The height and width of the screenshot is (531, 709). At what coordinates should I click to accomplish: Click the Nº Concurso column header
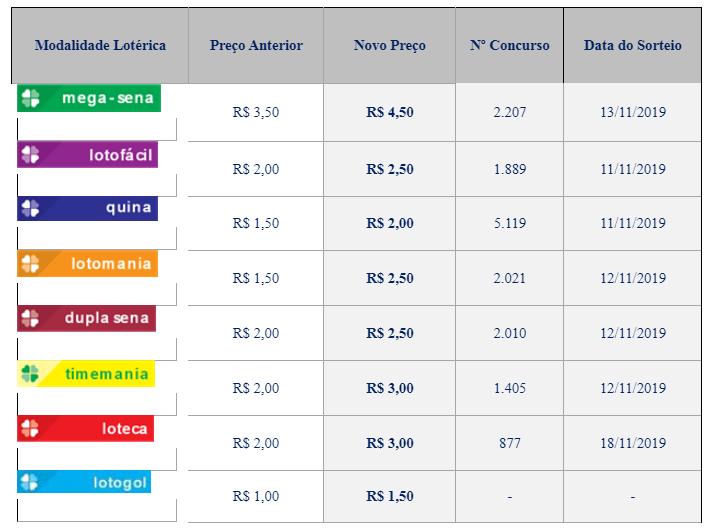pyautogui.click(x=509, y=46)
